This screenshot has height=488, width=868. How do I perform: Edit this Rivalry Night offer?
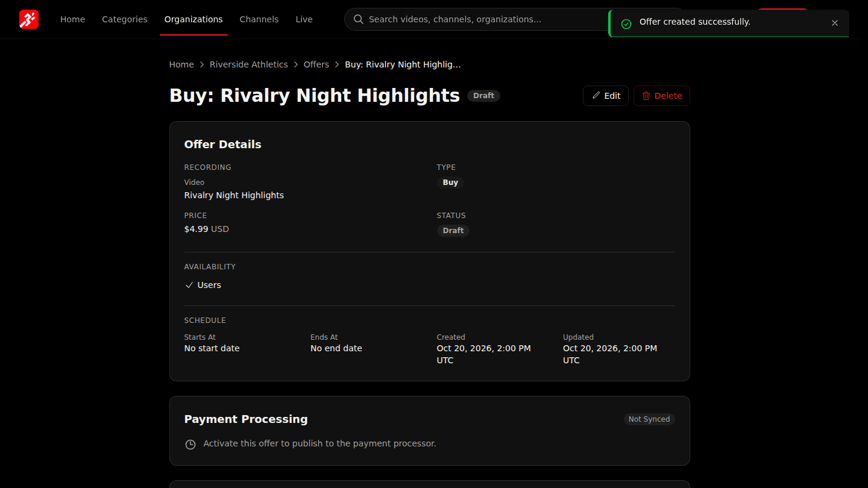coord(606,96)
